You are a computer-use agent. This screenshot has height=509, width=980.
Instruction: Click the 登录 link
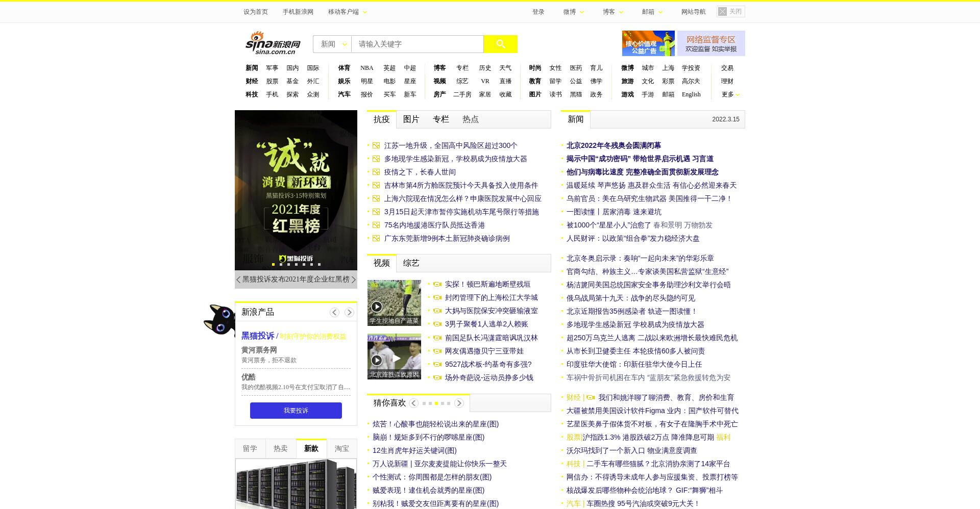[538, 12]
